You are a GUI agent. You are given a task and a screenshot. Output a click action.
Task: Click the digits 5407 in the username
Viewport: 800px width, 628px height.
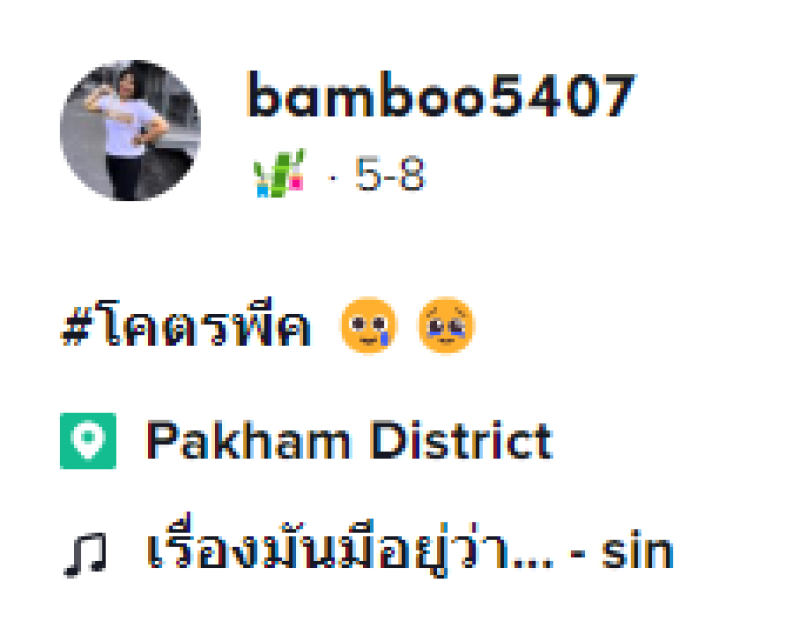click(563, 95)
